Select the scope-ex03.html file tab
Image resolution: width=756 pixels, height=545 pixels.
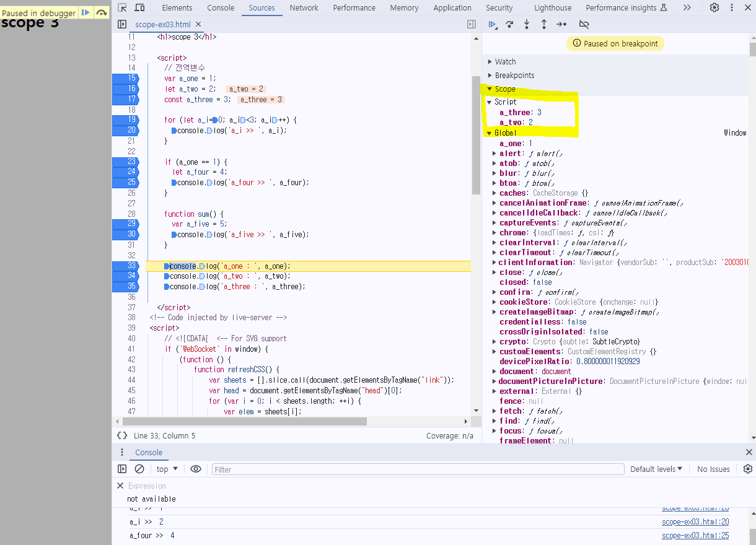coord(163,24)
